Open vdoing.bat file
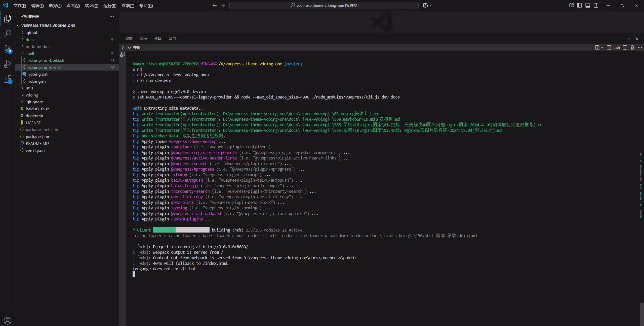Screen dimensions: 644x326 67,74
